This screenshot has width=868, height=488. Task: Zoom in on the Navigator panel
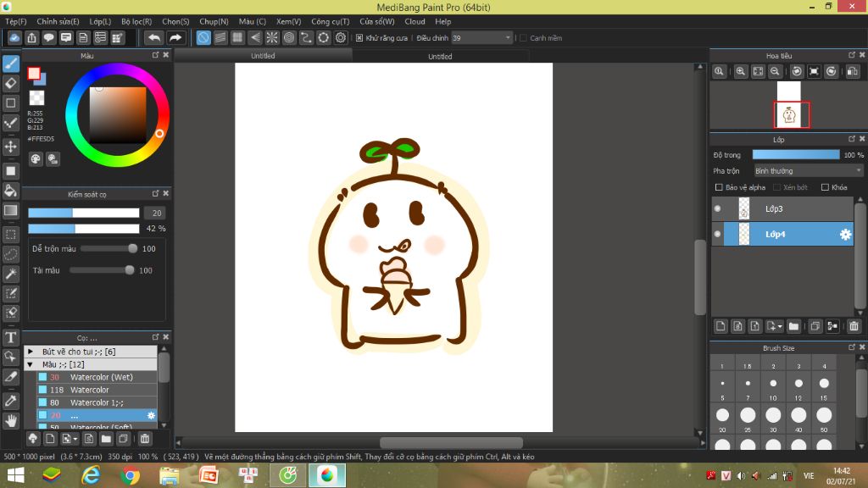(741, 71)
